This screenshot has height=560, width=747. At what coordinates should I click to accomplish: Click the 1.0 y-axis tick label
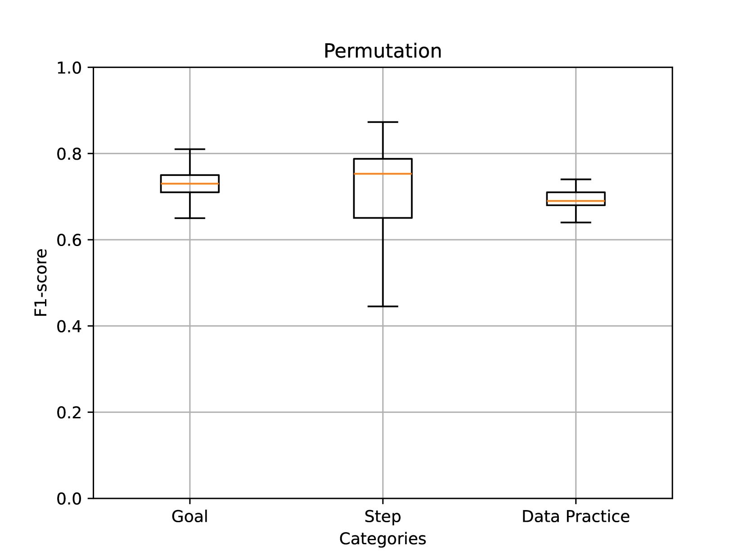click(x=69, y=68)
